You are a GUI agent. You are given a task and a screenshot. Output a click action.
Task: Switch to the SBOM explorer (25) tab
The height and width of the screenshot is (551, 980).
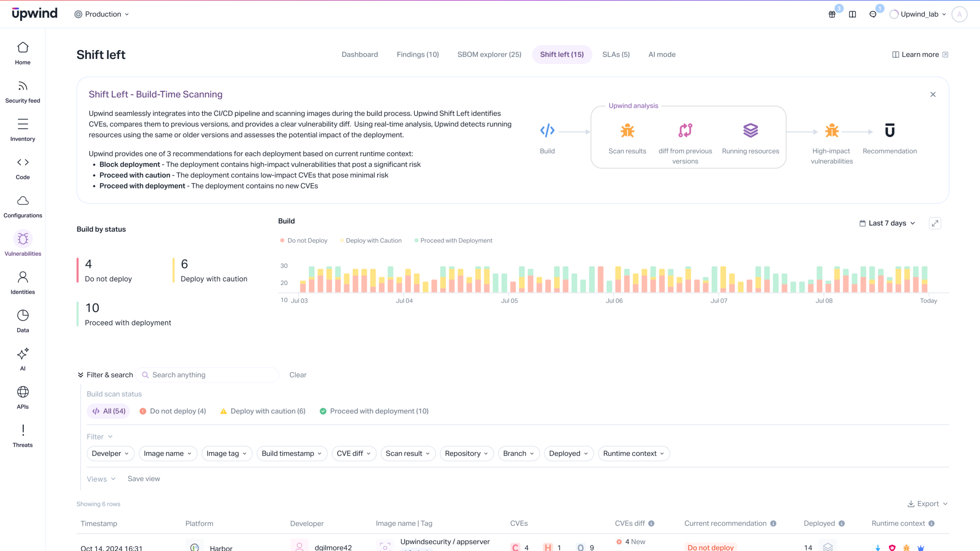pyautogui.click(x=489, y=54)
